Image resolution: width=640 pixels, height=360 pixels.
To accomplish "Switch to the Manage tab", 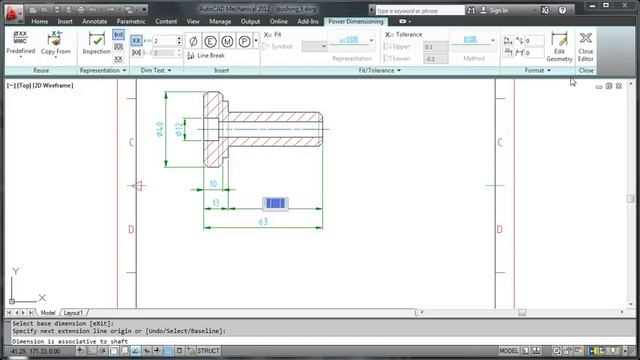I will 220,21.
